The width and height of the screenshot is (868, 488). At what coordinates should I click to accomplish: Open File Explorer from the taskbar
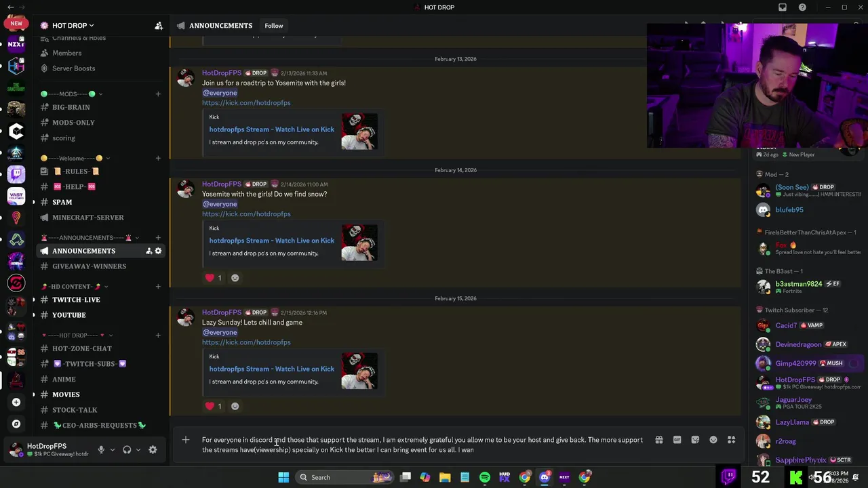tap(445, 477)
